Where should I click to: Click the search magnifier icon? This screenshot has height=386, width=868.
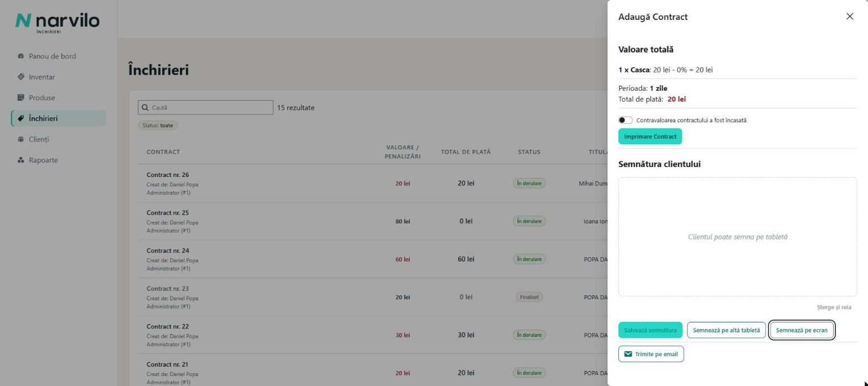tap(145, 108)
